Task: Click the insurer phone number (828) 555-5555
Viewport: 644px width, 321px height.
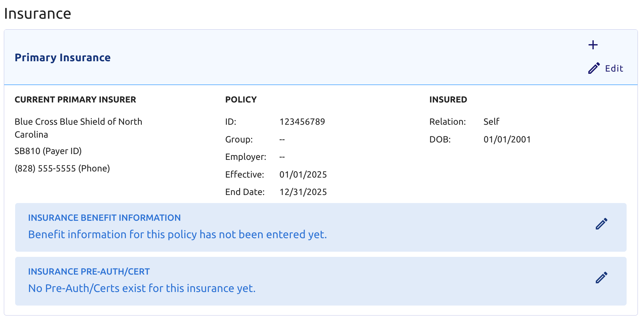Action: pos(62,169)
